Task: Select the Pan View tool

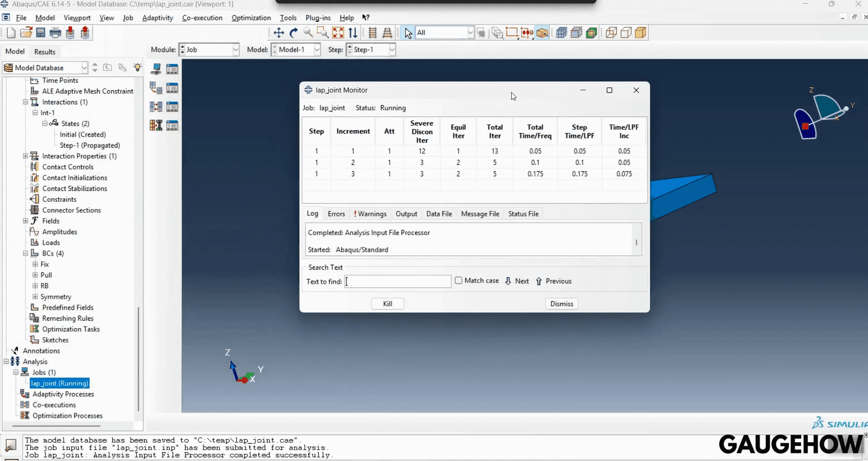Action: (x=278, y=33)
